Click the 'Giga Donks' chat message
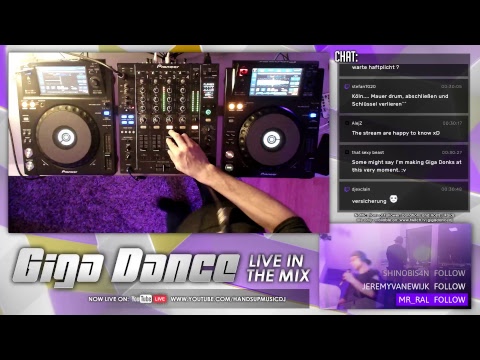 pos(406,166)
